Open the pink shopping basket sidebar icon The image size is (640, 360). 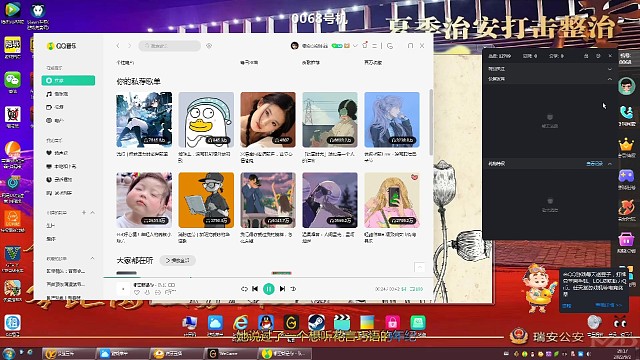click(x=626, y=239)
